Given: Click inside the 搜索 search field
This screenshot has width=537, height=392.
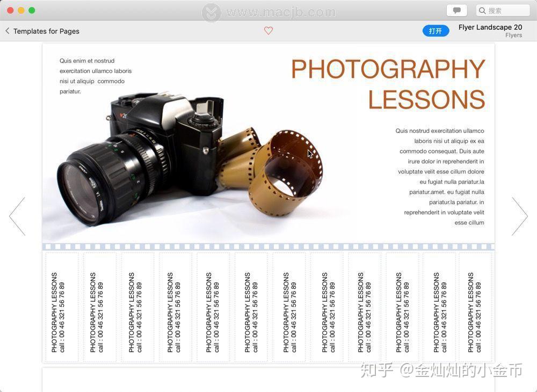Looking at the screenshot, I should 504,10.
